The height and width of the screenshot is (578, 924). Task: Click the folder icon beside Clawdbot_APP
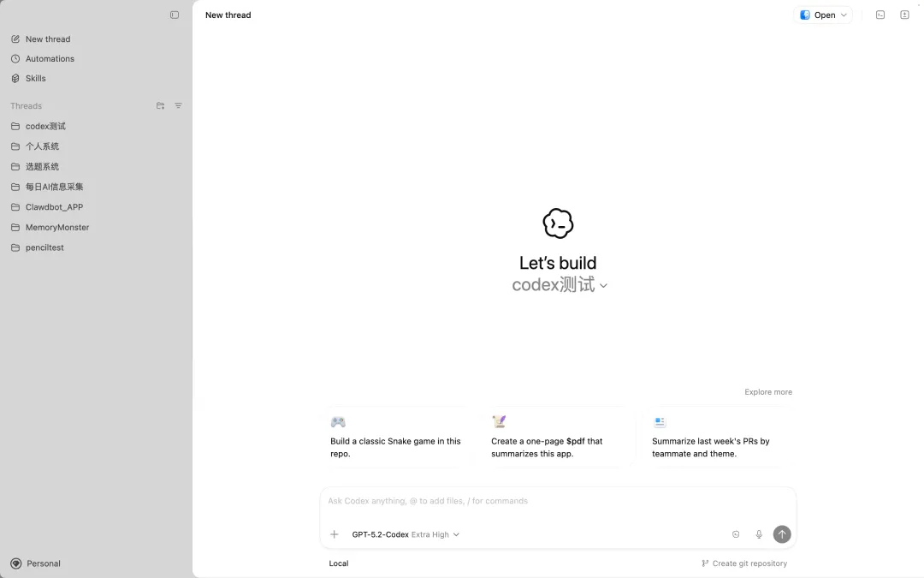tap(15, 207)
